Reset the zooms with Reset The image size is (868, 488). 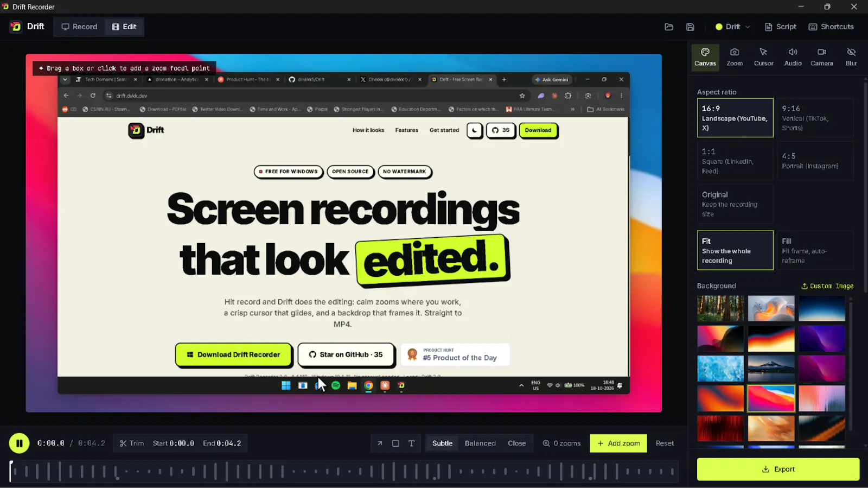click(665, 443)
